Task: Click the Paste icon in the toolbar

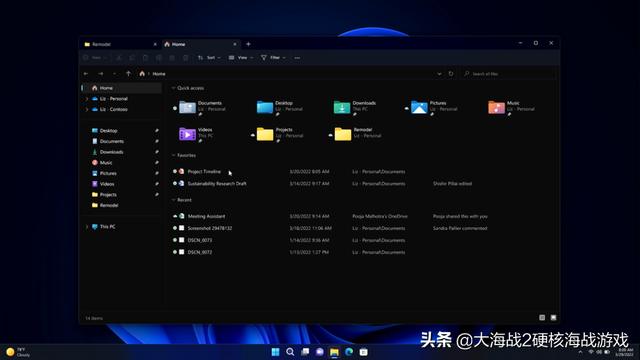Action: point(145,58)
